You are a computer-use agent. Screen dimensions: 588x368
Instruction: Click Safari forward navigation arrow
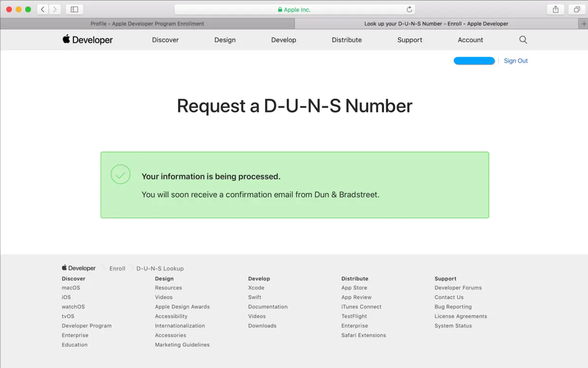pyautogui.click(x=55, y=9)
